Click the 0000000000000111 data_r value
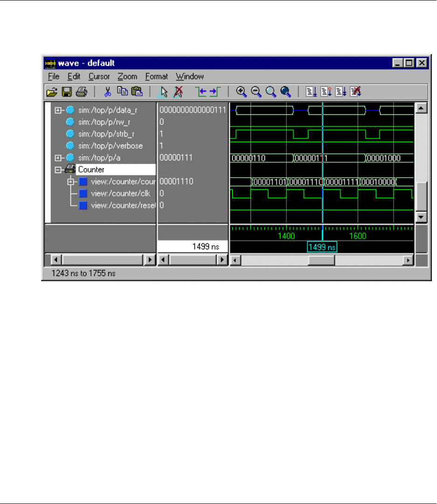The width and height of the screenshot is (437, 504). (x=193, y=110)
